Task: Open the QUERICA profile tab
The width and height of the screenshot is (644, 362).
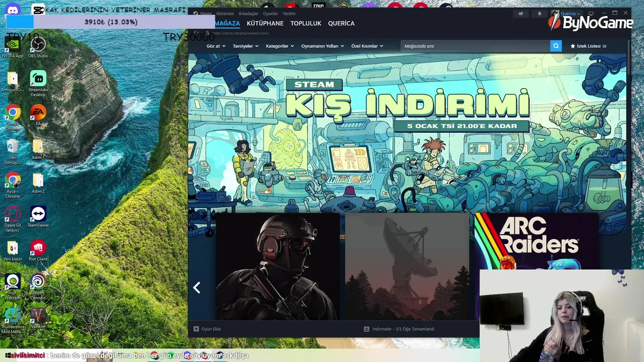Action: pyautogui.click(x=341, y=23)
